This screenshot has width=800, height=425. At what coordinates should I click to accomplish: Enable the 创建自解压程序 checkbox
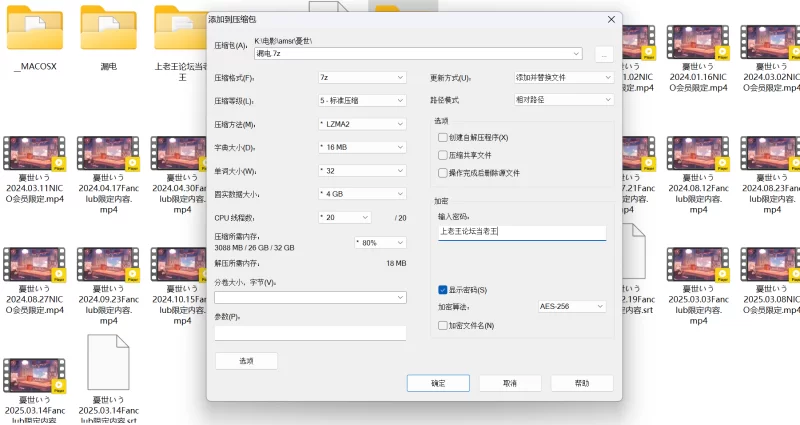(443, 137)
